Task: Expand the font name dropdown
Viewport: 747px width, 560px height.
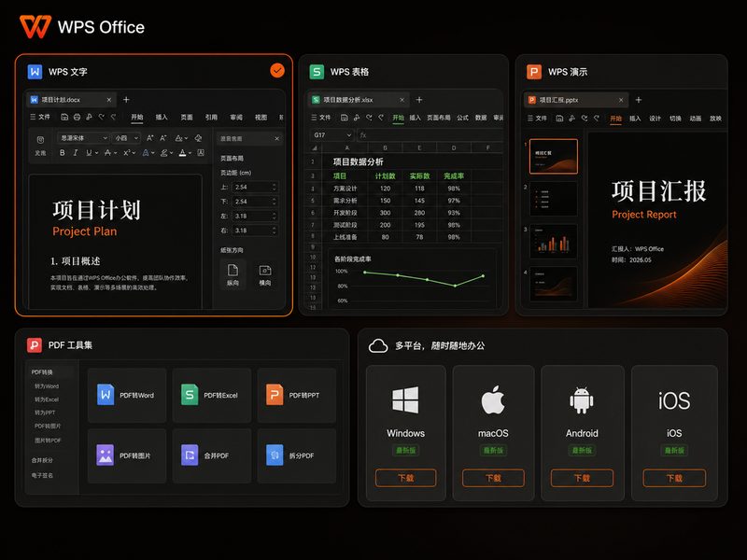Action: pos(83,138)
